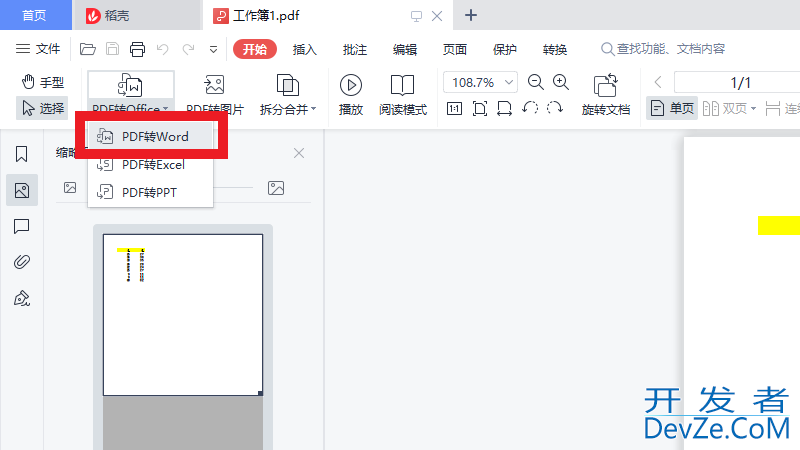Select the page 1 thumbnail
The width and height of the screenshot is (800, 450).
pos(183,315)
